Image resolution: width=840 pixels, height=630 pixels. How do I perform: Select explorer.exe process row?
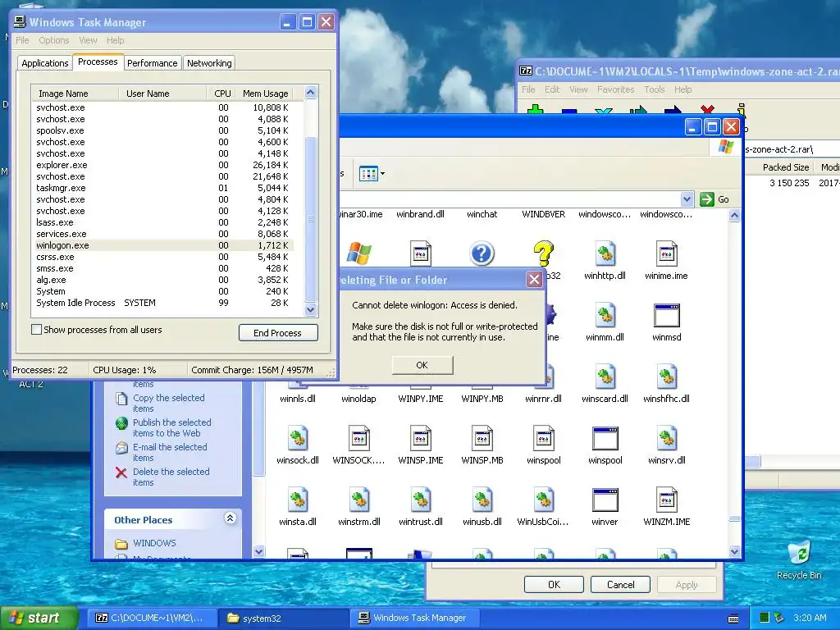[163, 165]
